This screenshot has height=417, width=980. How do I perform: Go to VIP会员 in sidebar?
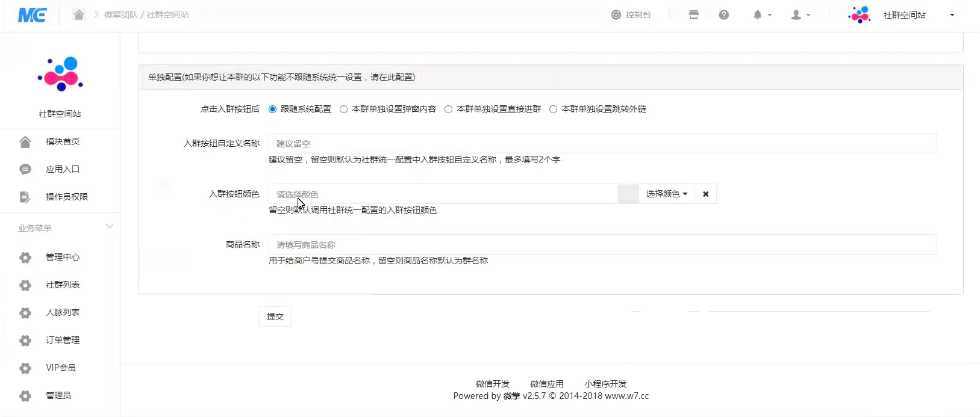(61, 368)
